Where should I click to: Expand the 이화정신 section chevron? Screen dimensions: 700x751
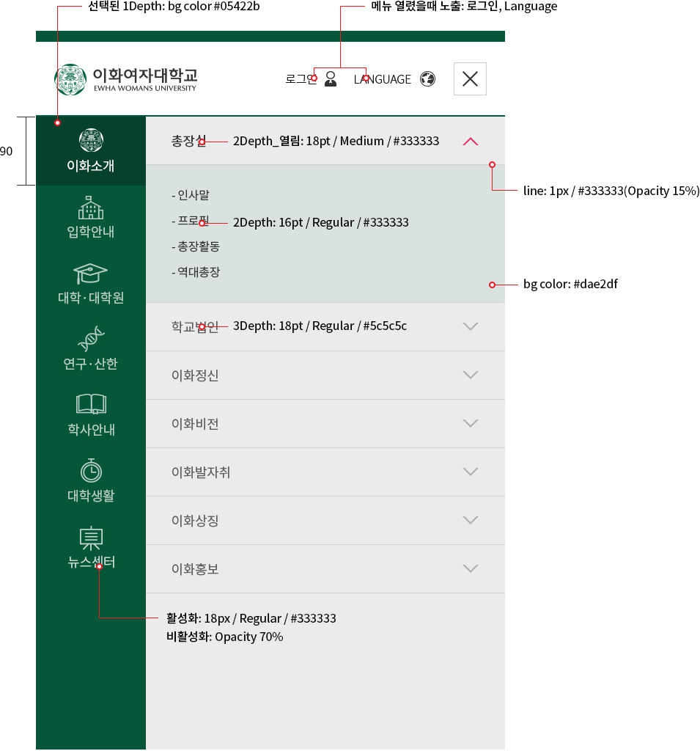471,375
